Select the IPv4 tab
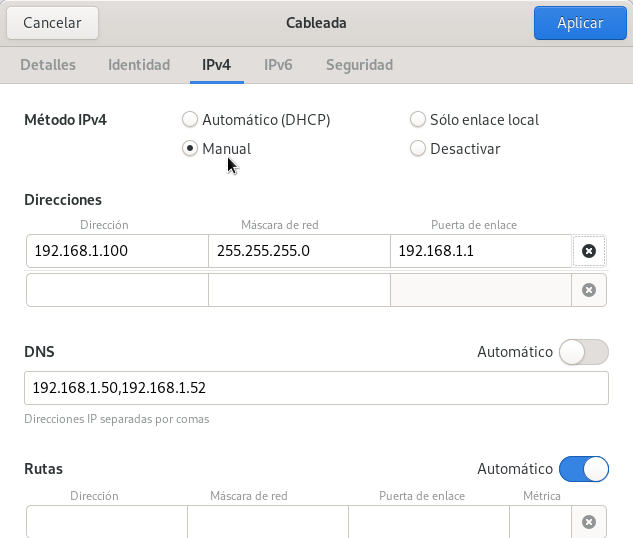Image resolution: width=633 pixels, height=538 pixels. pyautogui.click(x=216, y=65)
